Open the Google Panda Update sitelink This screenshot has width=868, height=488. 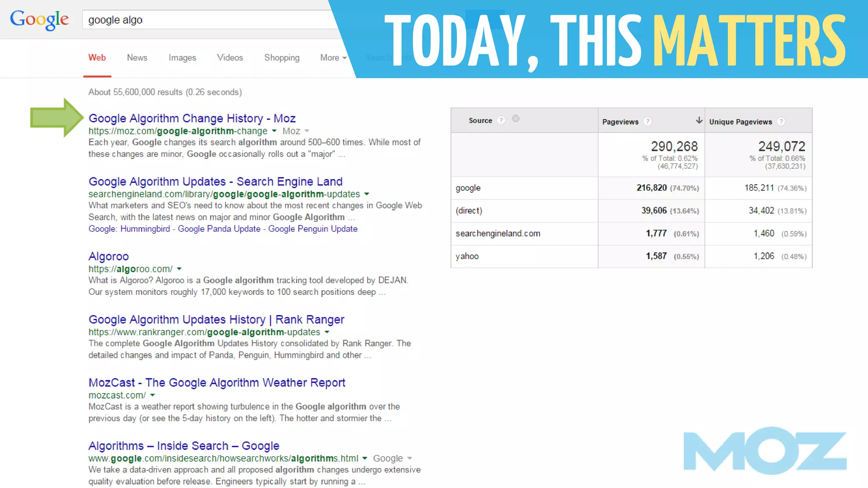point(219,229)
